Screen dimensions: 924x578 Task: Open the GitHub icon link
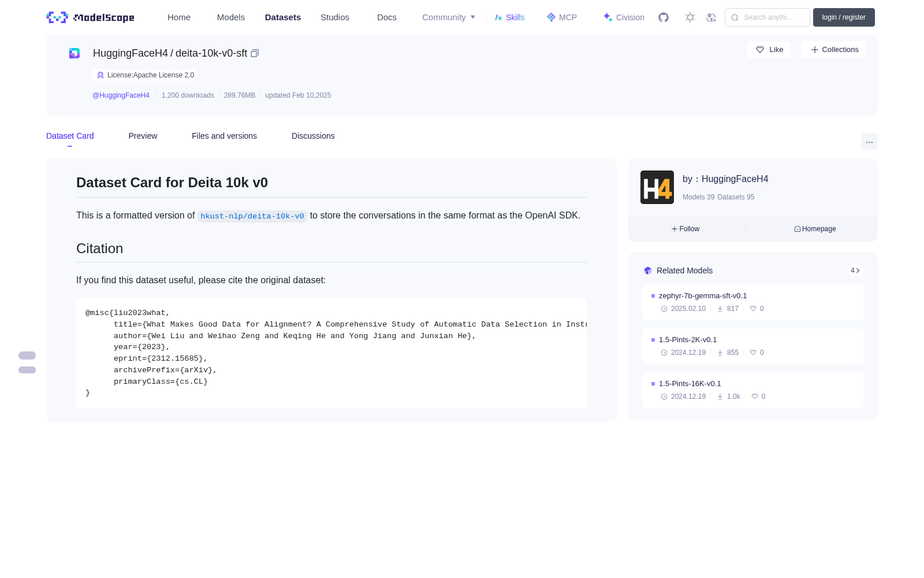click(664, 17)
